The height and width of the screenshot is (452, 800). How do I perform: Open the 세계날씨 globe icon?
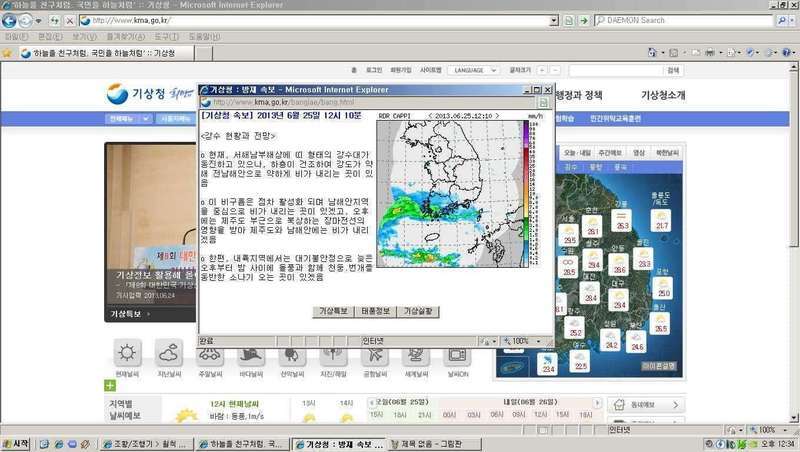tap(416, 357)
